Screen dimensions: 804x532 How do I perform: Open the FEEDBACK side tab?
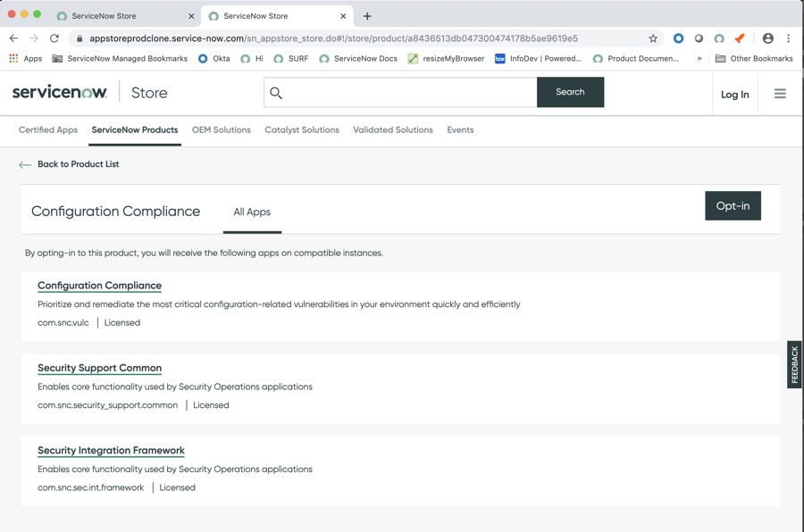[794, 364]
